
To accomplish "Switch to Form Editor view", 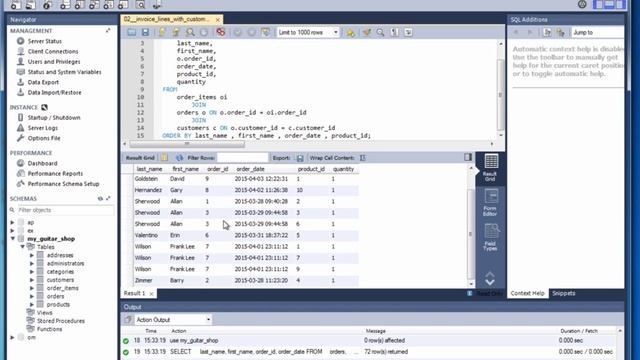I will click(x=490, y=203).
